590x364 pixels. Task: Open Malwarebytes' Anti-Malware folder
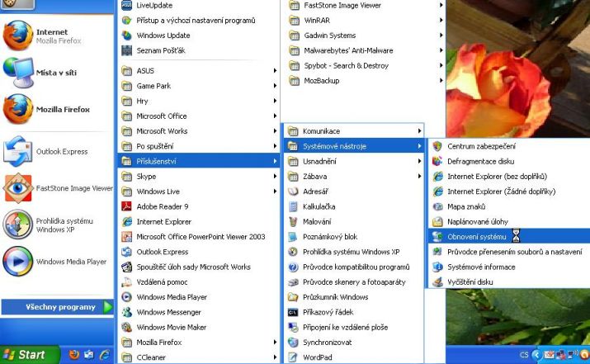(x=365, y=50)
